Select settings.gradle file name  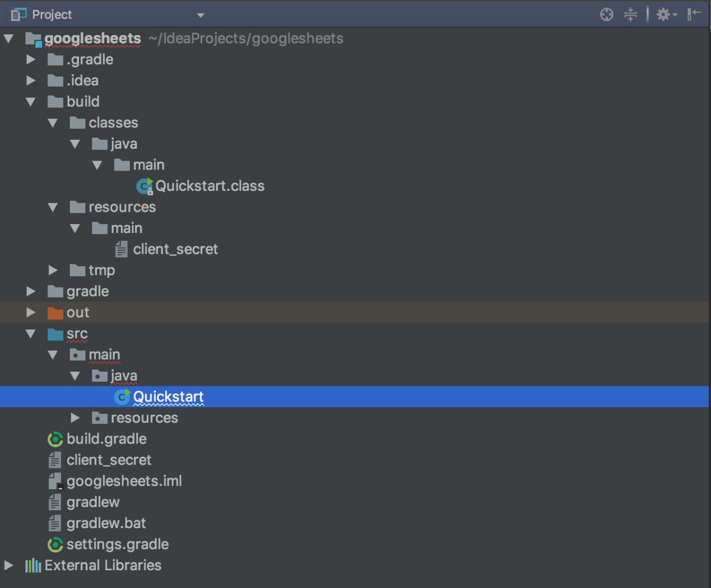(118, 544)
